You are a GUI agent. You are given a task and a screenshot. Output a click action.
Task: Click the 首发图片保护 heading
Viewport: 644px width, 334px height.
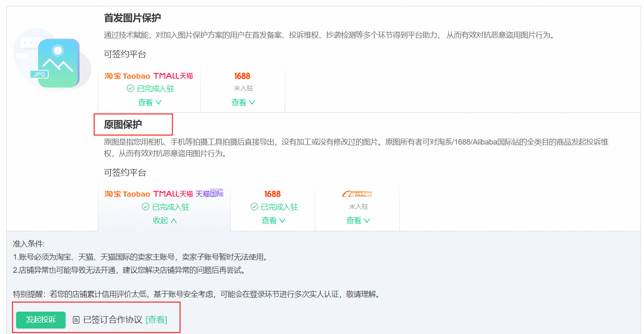pos(132,18)
